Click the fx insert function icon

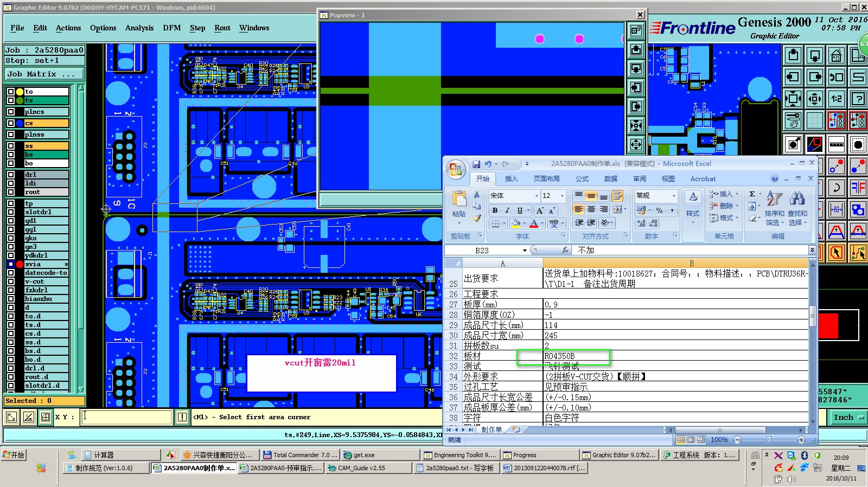click(565, 250)
